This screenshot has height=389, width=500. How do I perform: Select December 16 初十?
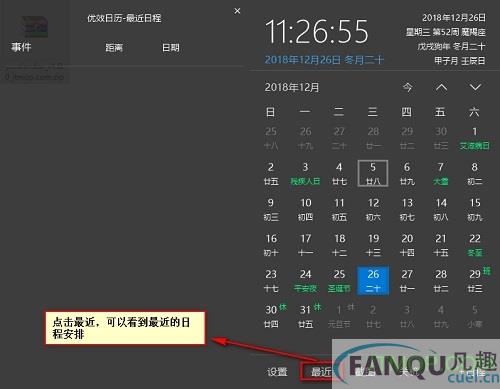(271, 245)
